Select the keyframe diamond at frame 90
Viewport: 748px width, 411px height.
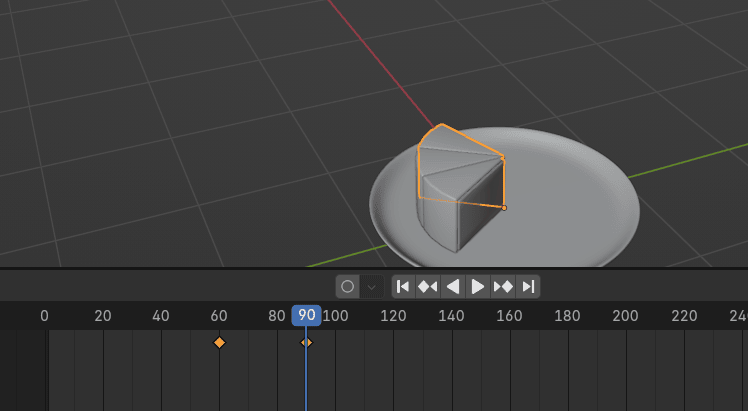coord(307,343)
